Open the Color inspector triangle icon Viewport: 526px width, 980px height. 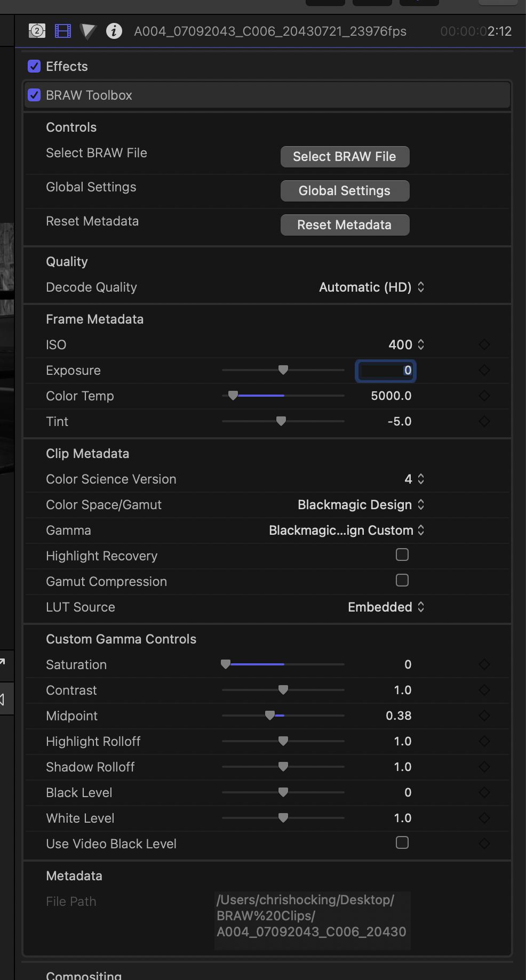[88, 31]
